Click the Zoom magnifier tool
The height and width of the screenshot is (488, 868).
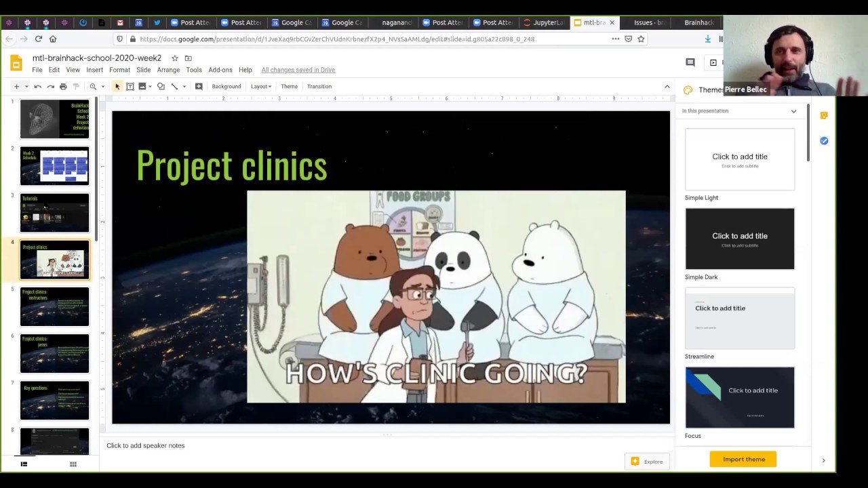click(x=93, y=87)
